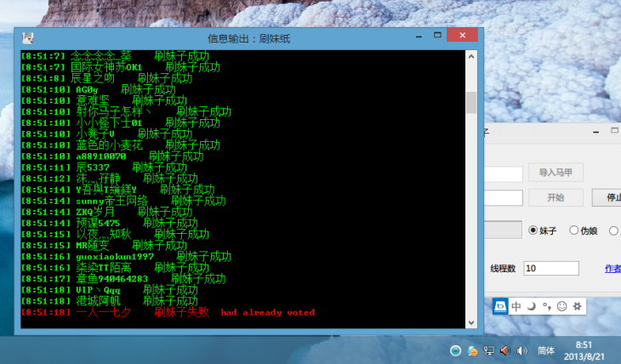This screenshot has width=621, height=364.
Task: Click the moon half-width icon on IME bar
Action: [532, 306]
